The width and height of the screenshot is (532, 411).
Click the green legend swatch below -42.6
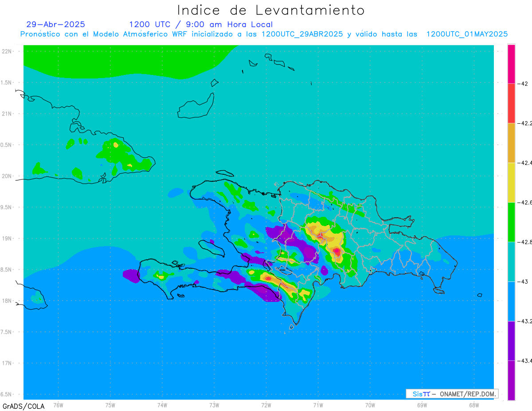click(x=511, y=222)
